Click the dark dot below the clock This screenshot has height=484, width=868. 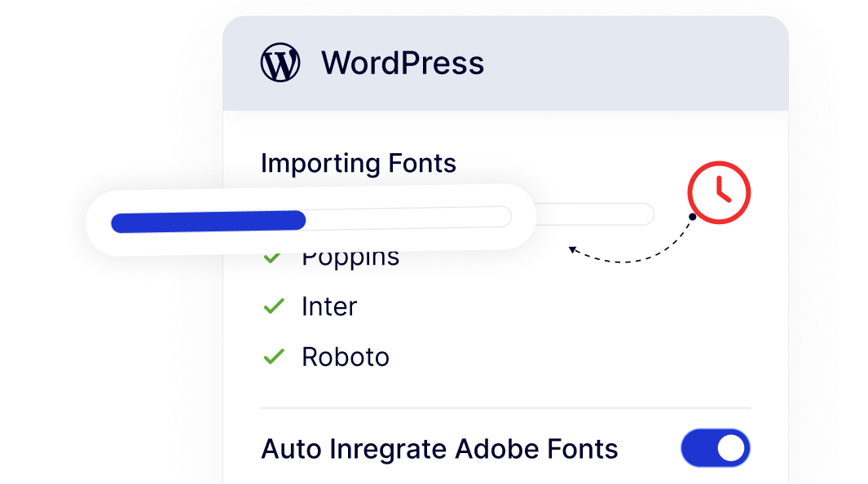tap(691, 217)
